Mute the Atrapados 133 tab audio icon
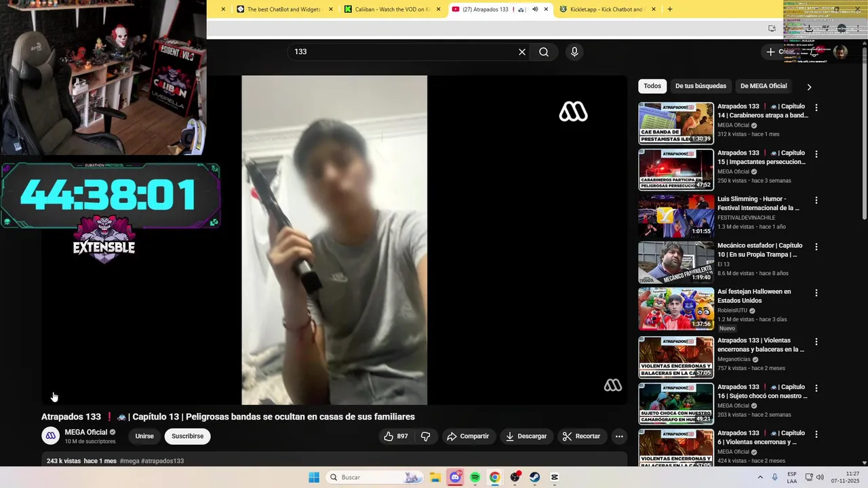 535,9
